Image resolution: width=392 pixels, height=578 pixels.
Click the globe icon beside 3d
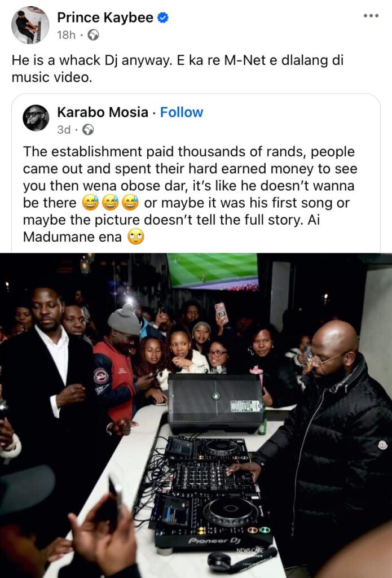coord(87,130)
